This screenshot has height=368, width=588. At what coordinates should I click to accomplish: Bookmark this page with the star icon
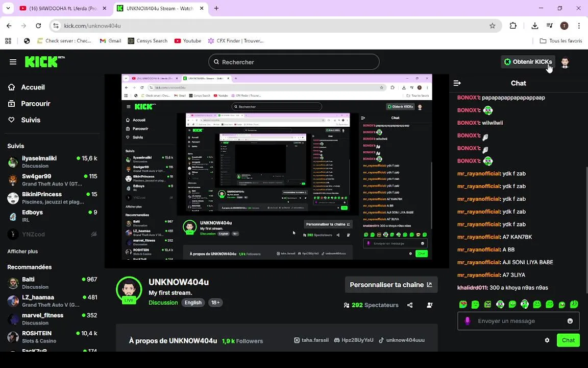pos(493,26)
